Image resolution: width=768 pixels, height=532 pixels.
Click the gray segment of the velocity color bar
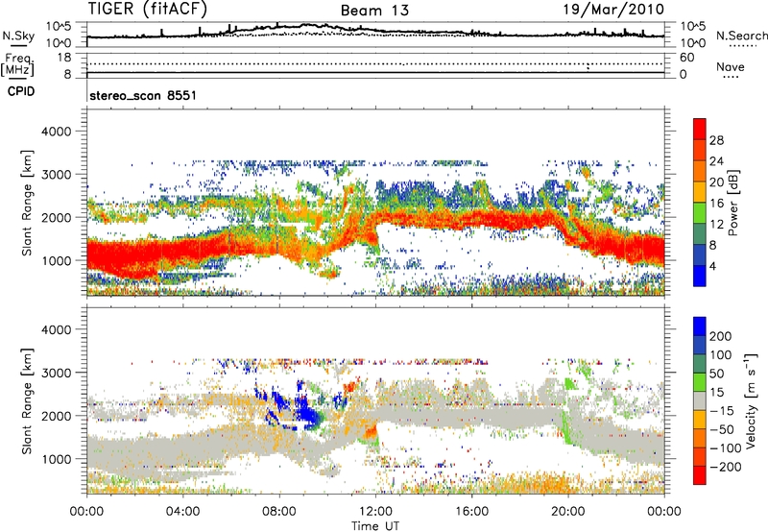[x=700, y=401]
